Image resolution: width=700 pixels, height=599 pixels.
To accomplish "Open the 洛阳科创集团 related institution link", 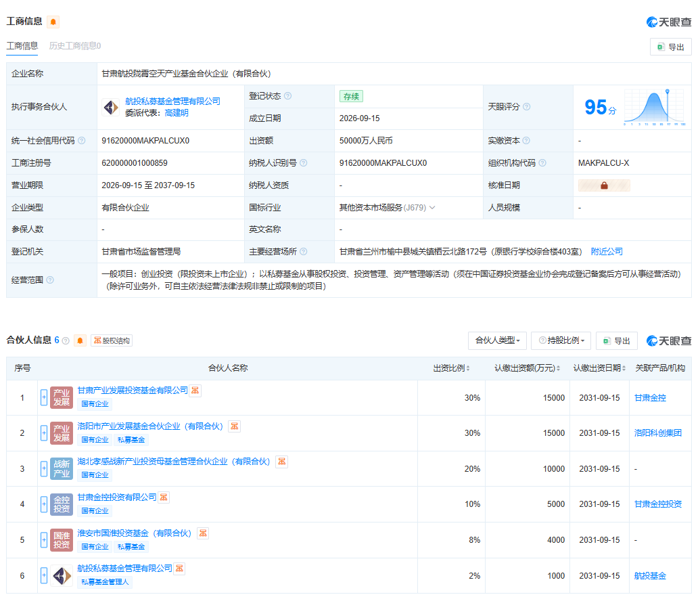I will point(658,432).
